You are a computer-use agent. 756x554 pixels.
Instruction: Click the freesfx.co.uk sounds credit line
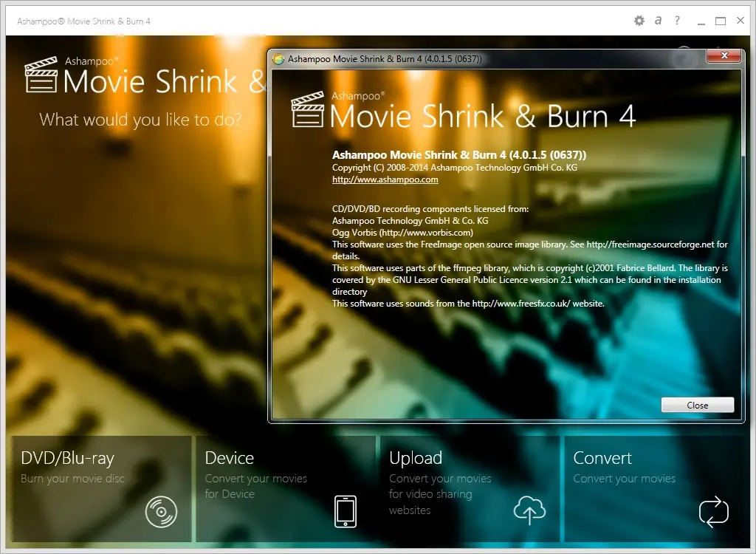point(468,304)
